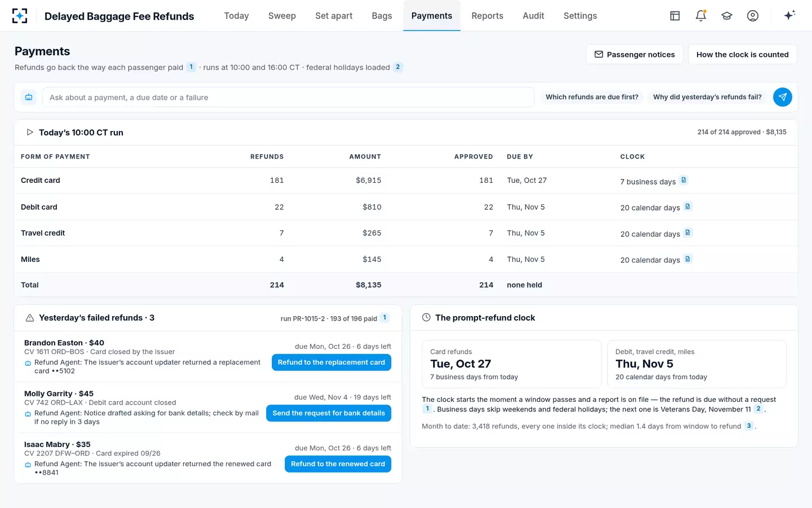Go to the Set apart tab
Viewport: 812px width, 508px height.
334,16
